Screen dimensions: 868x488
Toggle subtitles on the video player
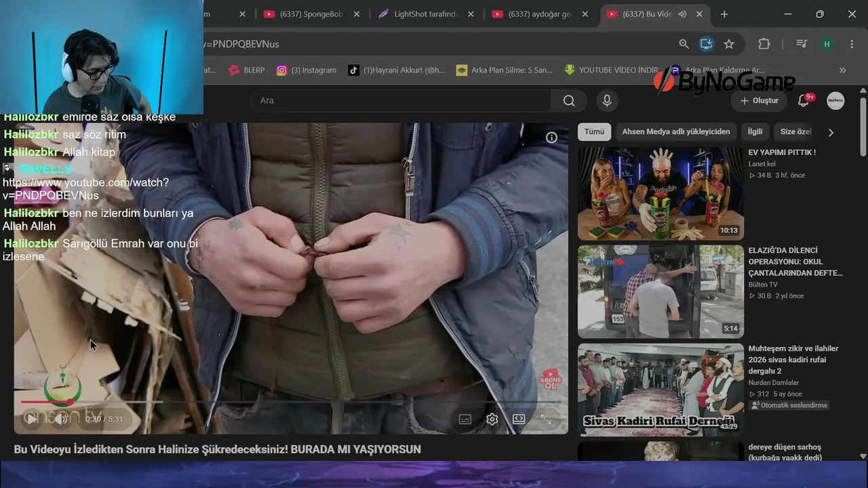pos(465,420)
